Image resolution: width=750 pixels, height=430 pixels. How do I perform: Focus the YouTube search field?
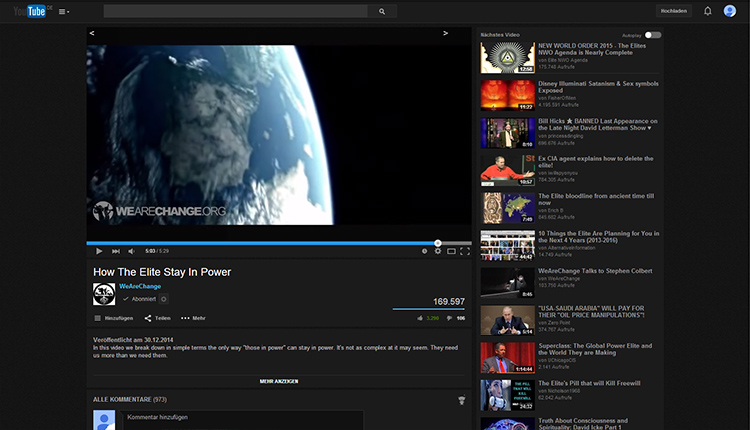tap(235, 11)
